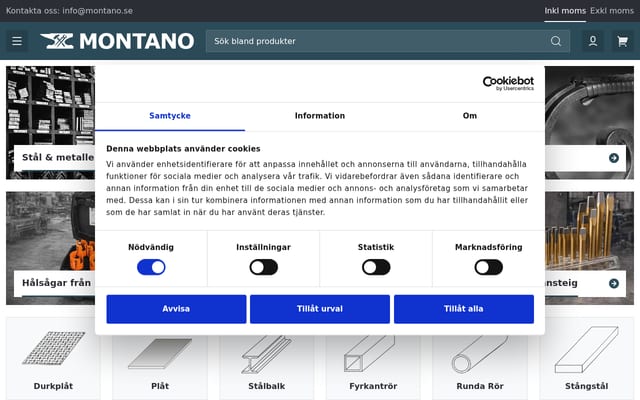This screenshot has width=640, height=400.
Task: Select Inkl moms price option
Action: 565,11
